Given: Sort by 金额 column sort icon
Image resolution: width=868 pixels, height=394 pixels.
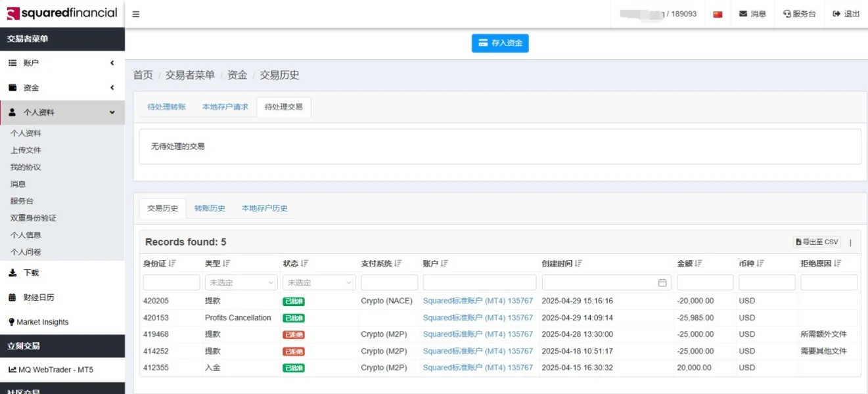Looking at the screenshot, I should click(x=698, y=263).
